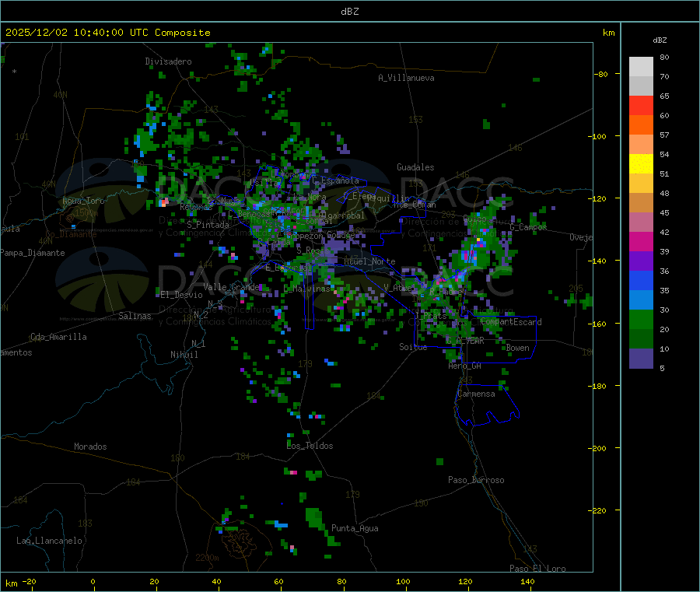The image size is (700, 592).
Task: Click the violet purple legend swatch near 39
Action: click(641, 261)
